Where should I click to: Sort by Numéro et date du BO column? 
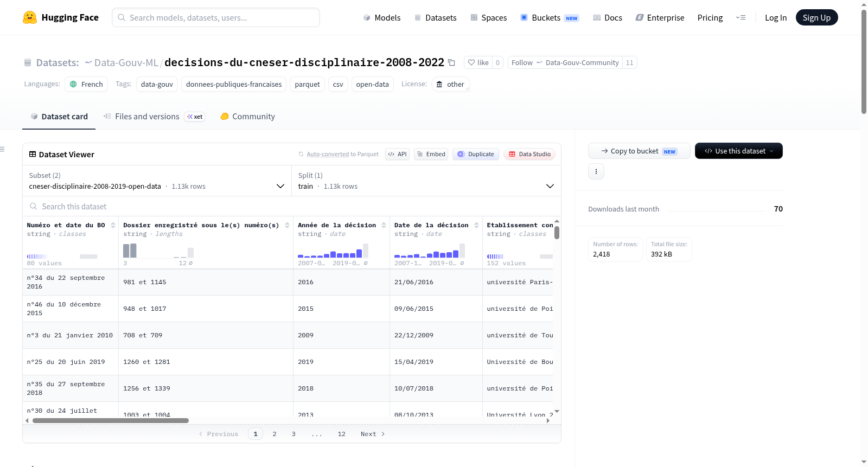coord(113,225)
